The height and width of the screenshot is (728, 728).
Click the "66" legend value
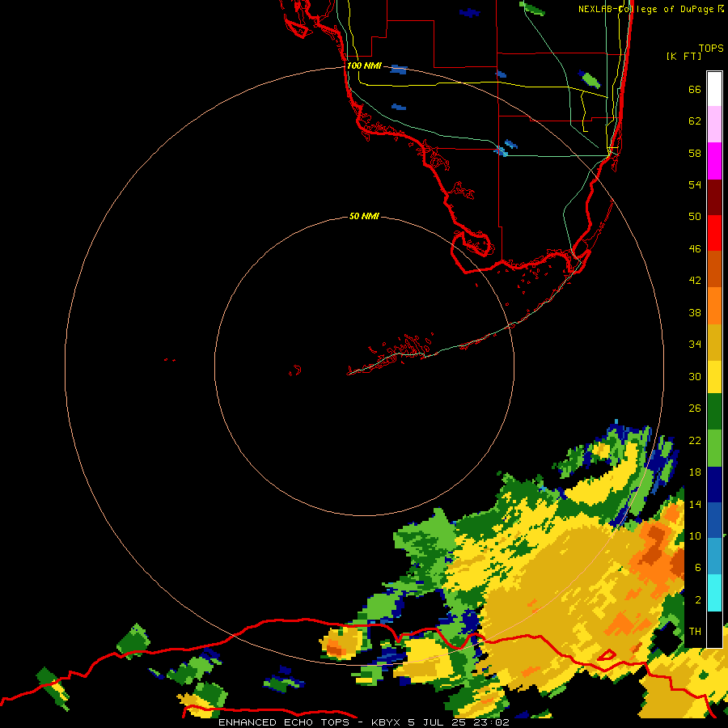coord(695,89)
